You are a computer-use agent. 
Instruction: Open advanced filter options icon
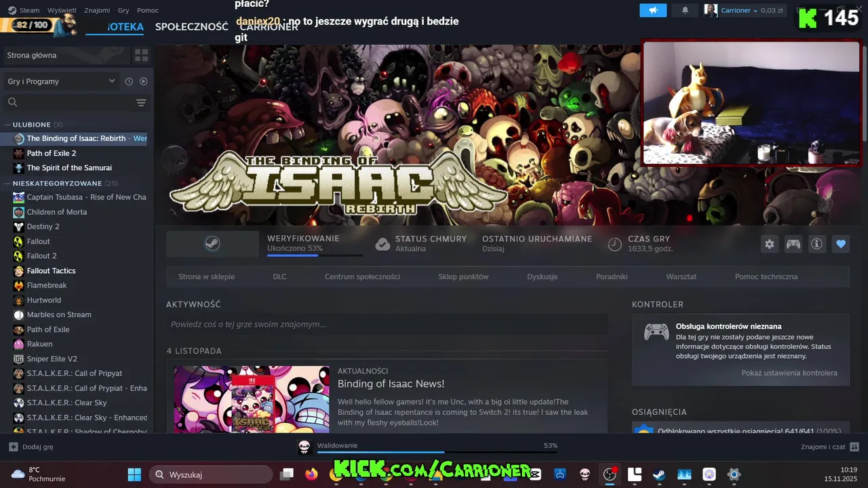(141, 103)
